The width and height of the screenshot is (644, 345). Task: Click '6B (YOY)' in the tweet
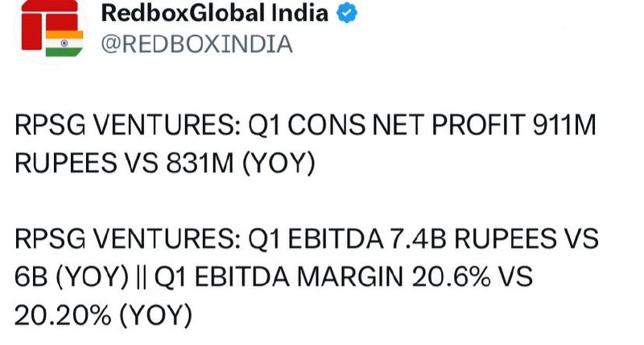point(72,277)
